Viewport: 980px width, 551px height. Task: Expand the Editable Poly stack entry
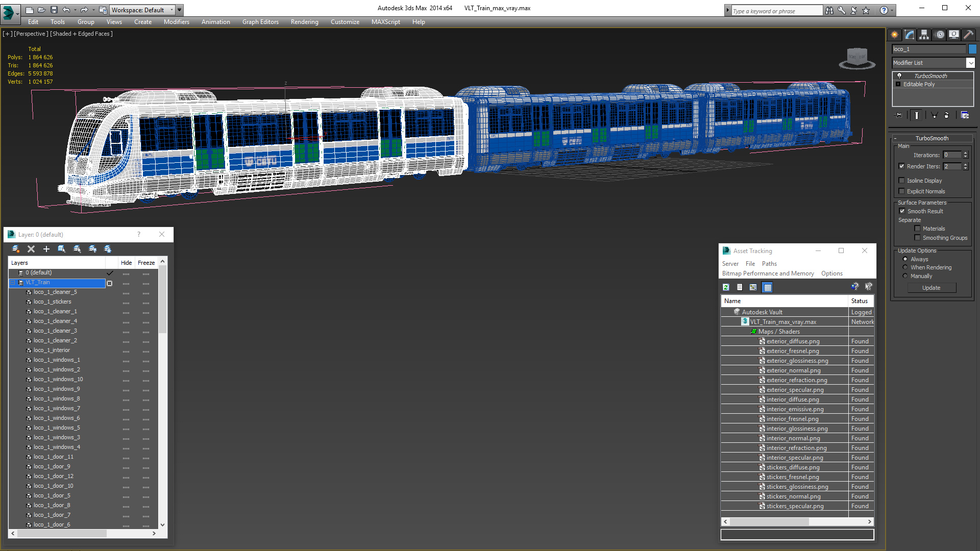tap(898, 84)
